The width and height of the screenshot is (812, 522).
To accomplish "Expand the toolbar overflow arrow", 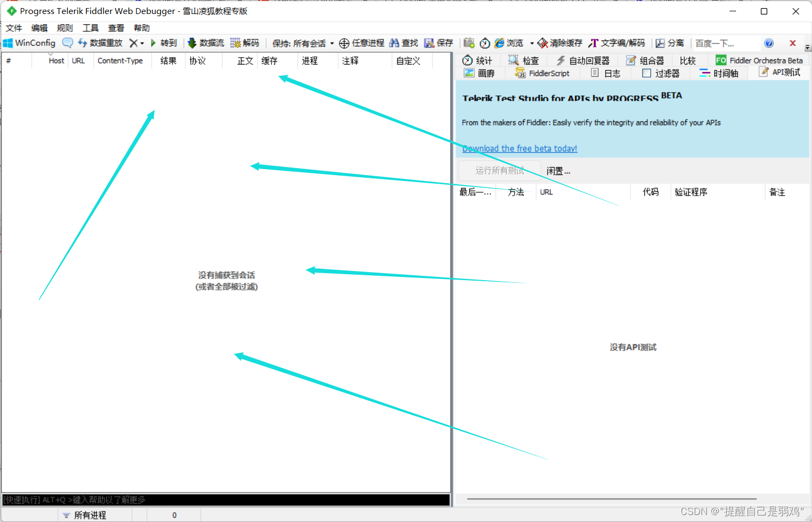I will [807, 47].
